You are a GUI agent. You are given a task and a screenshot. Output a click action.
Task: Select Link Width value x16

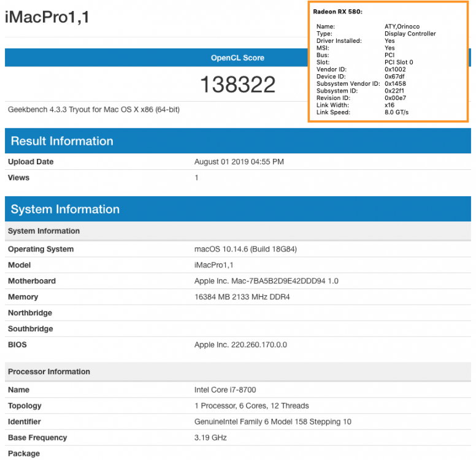point(389,105)
